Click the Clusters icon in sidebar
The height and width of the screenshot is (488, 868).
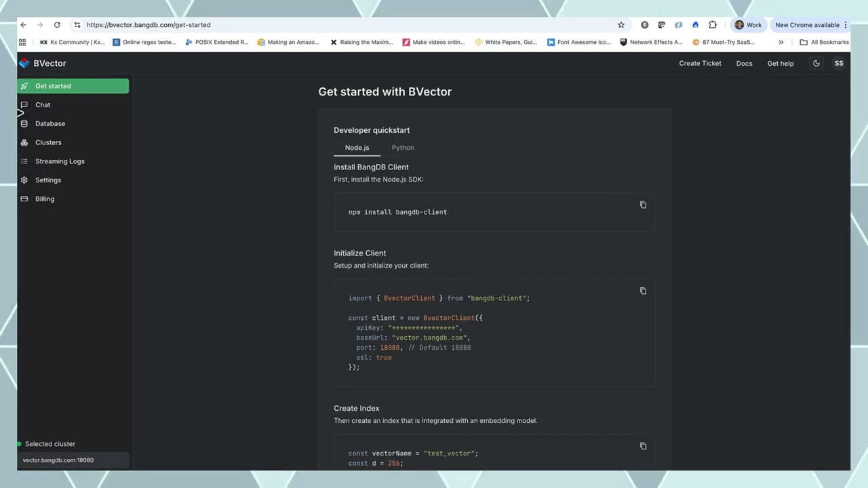point(24,142)
